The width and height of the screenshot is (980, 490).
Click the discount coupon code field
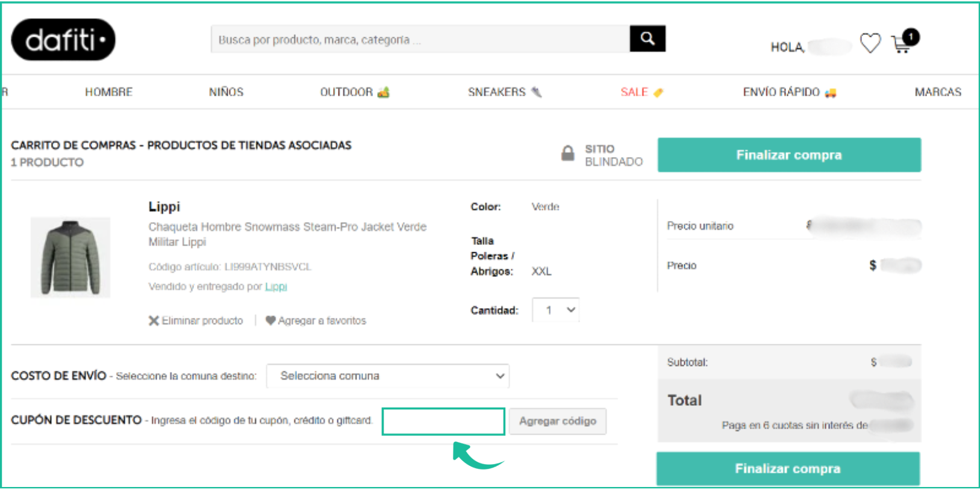pyautogui.click(x=443, y=421)
